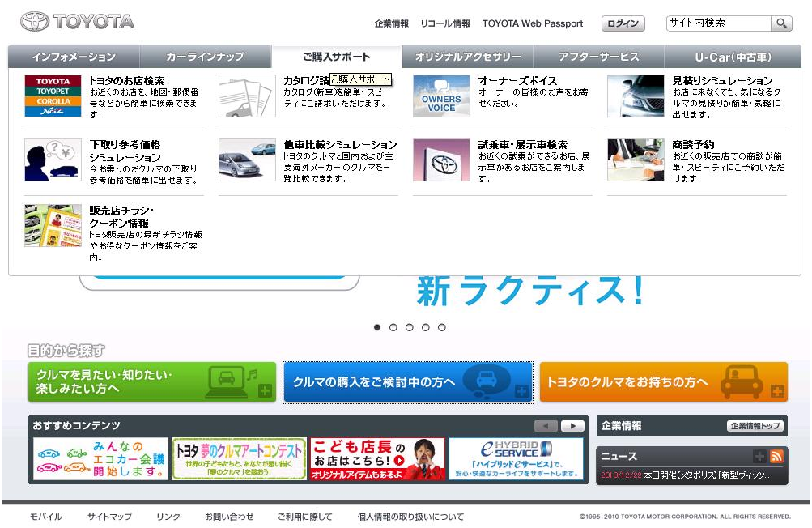Click the trade-in price simulation icon
The image size is (812, 528).
click(53, 160)
